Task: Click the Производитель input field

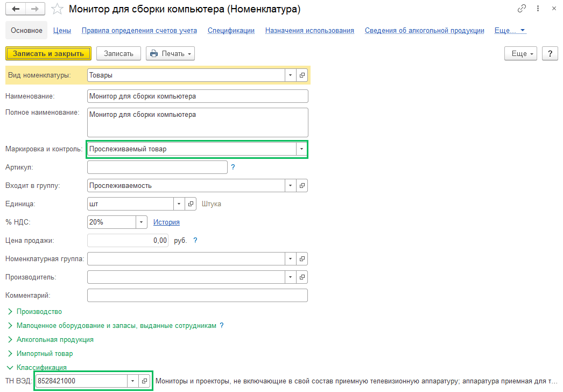Action: coord(186,277)
